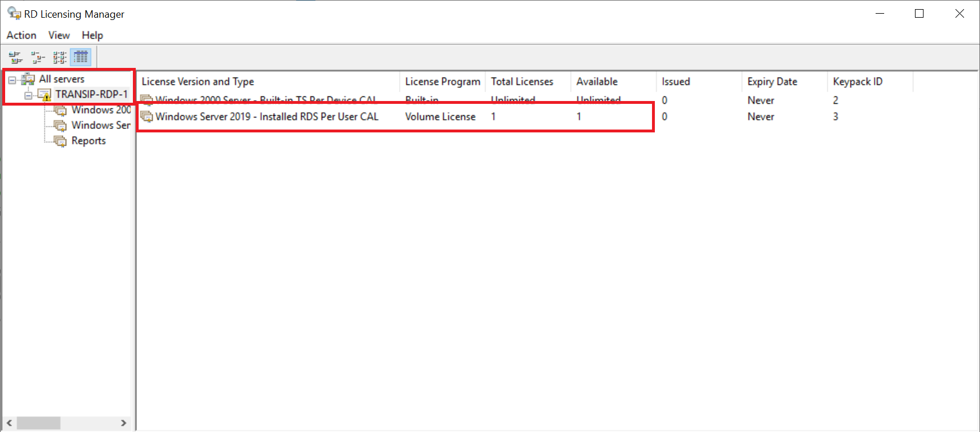The height and width of the screenshot is (432, 980).
Task: Click Keypack ID value 3
Action: click(x=836, y=116)
